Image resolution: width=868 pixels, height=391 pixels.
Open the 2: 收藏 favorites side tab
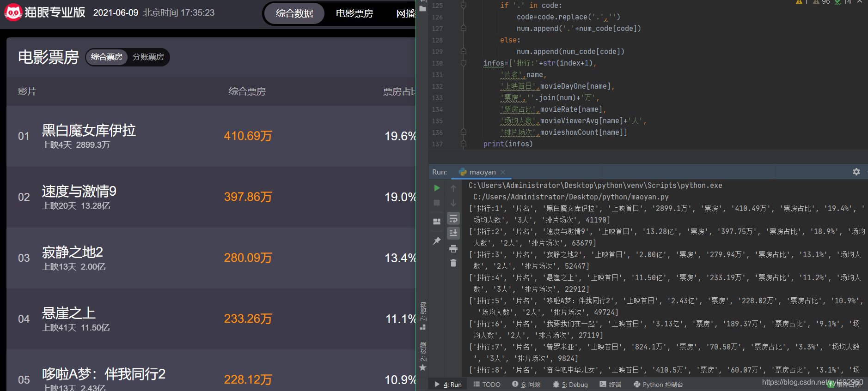point(423,356)
